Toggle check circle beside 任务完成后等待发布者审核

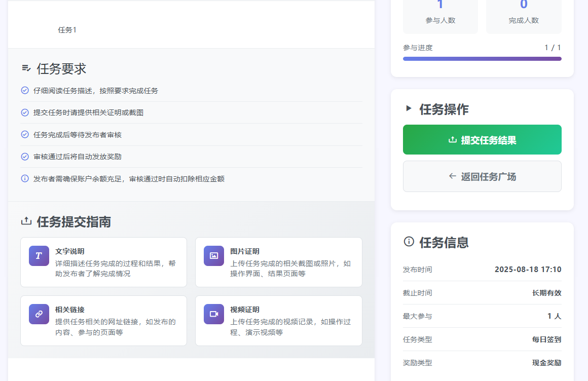point(24,134)
